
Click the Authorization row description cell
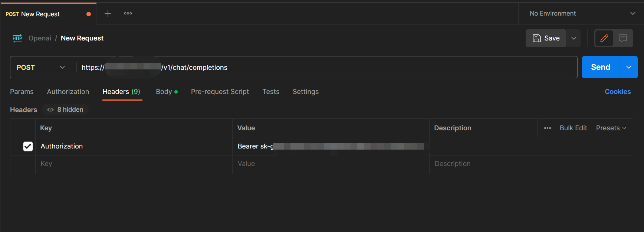pos(531,146)
